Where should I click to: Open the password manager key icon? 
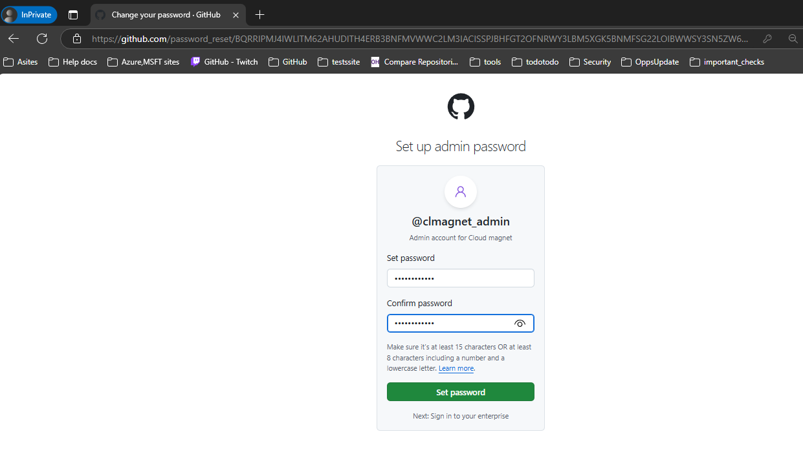pyautogui.click(x=767, y=38)
